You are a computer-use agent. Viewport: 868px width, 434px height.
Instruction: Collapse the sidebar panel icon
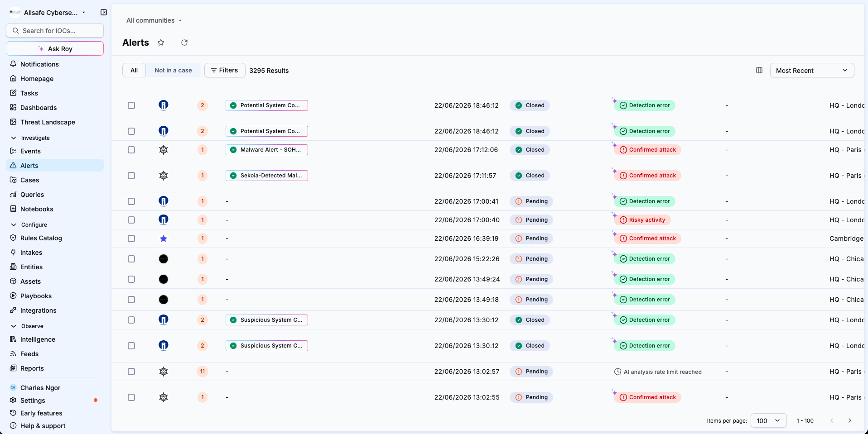pyautogui.click(x=103, y=12)
